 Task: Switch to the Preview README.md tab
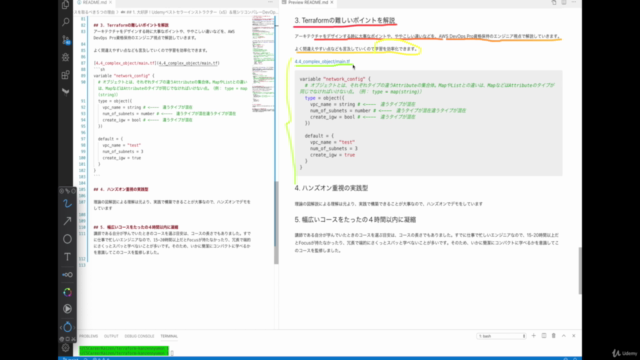point(308,2)
